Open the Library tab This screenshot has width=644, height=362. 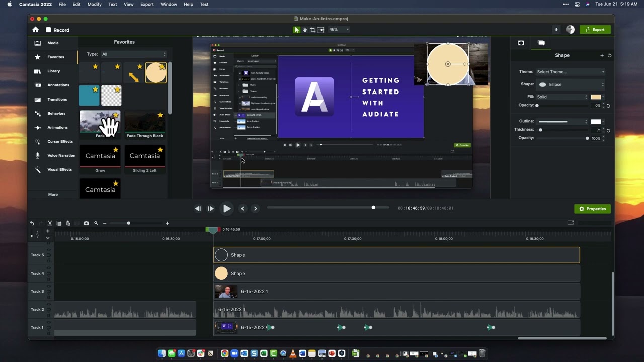(x=53, y=71)
